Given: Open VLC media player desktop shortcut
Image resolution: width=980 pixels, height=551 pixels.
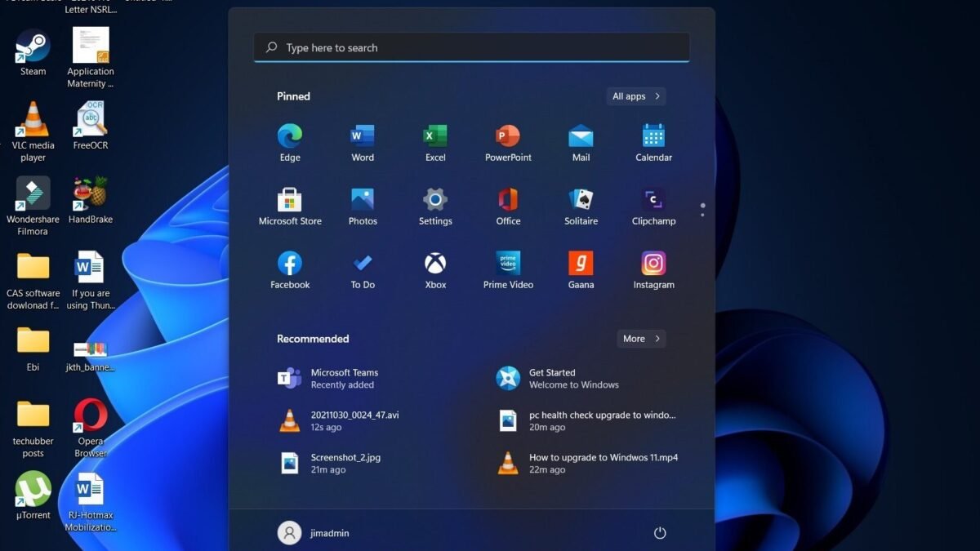Looking at the screenshot, I should (x=33, y=131).
